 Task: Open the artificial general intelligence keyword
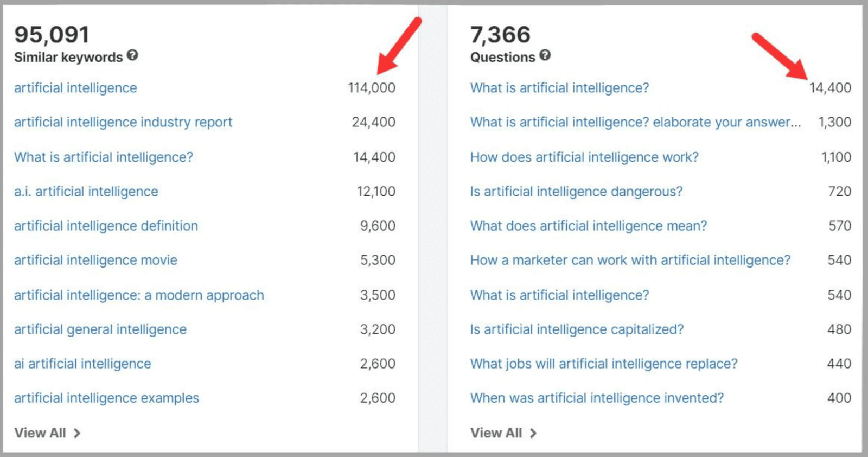click(x=100, y=329)
